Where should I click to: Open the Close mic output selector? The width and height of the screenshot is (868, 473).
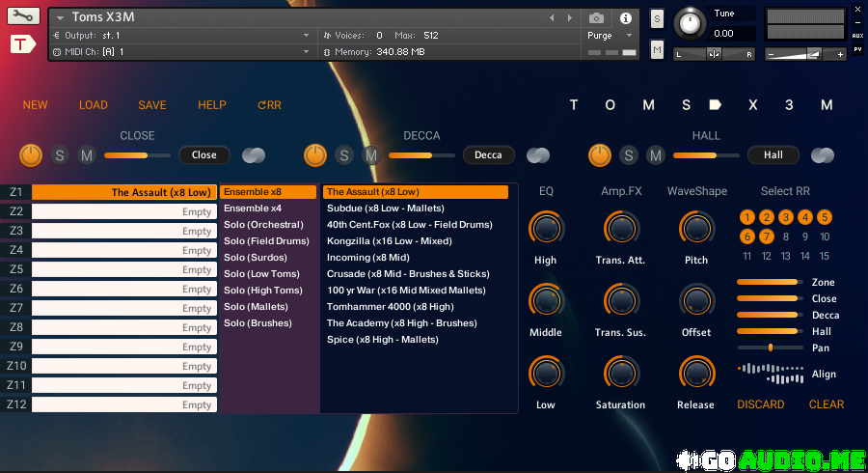204,155
